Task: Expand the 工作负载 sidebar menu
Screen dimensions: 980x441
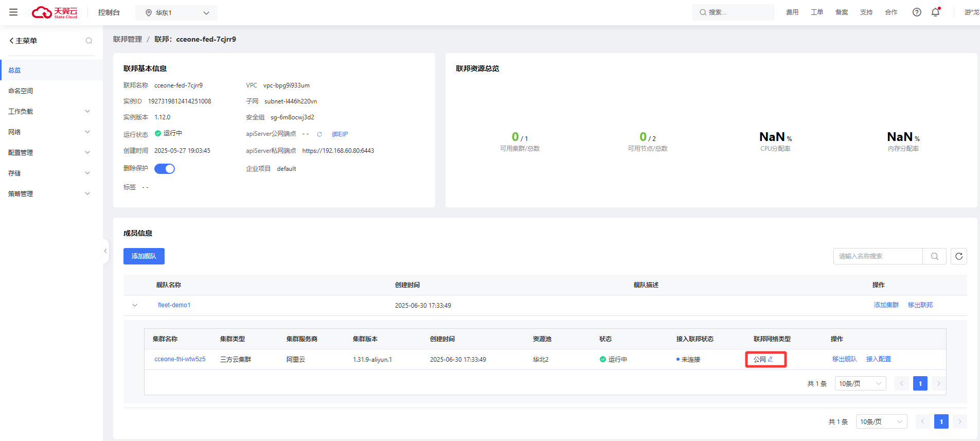Action: click(51, 111)
